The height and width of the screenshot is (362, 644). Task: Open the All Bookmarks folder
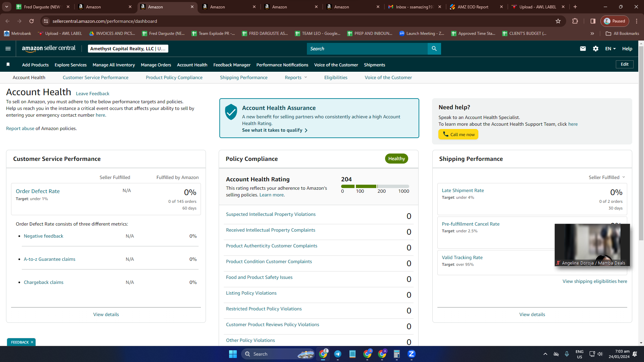tap(622, 34)
